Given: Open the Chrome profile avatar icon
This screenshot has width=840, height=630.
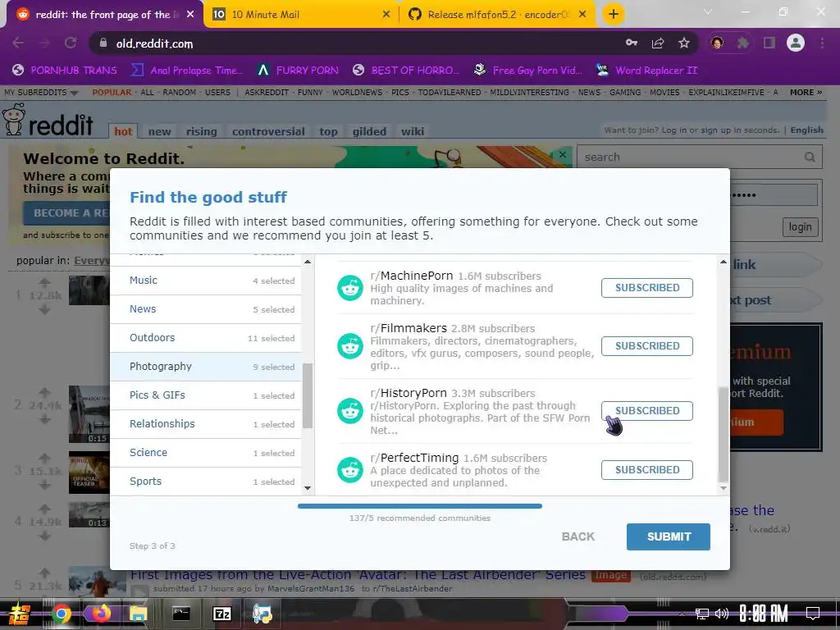Looking at the screenshot, I should pyautogui.click(x=796, y=43).
